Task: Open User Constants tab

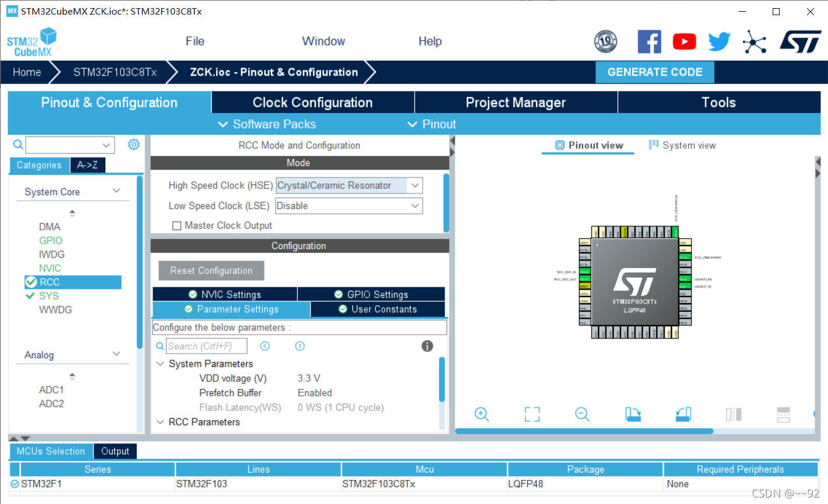Action: pyautogui.click(x=378, y=309)
